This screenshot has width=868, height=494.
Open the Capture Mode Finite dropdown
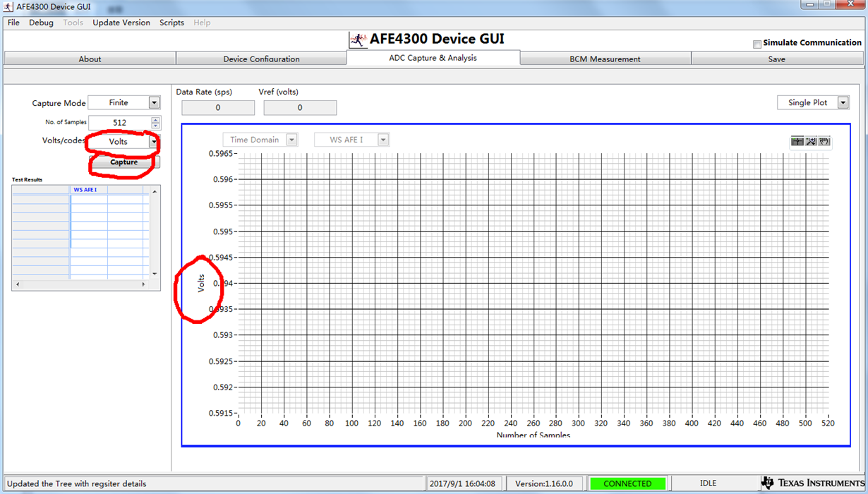coord(124,103)
